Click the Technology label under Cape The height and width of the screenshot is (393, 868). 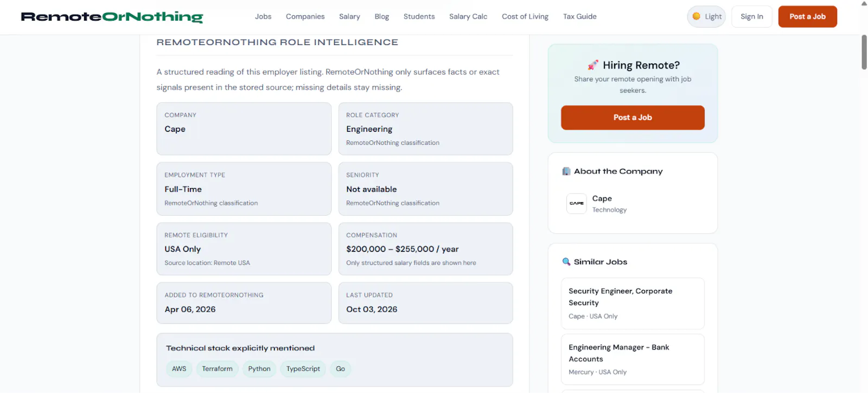pos(609,210)
